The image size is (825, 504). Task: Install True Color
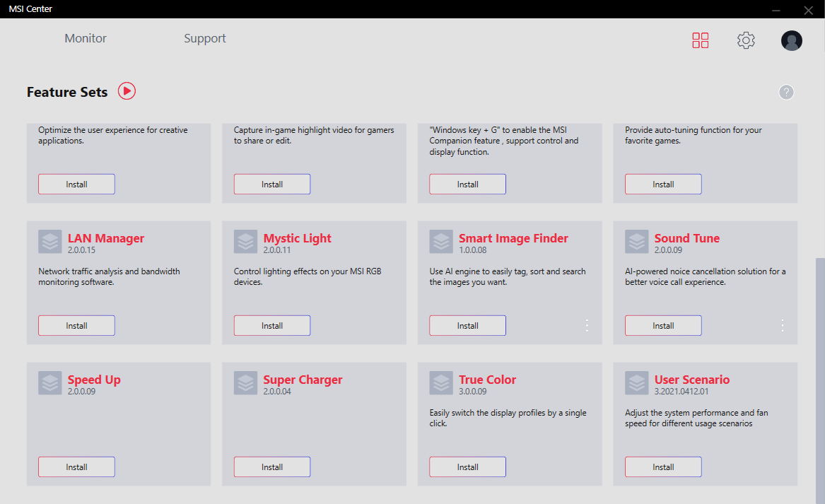point(467,467)
